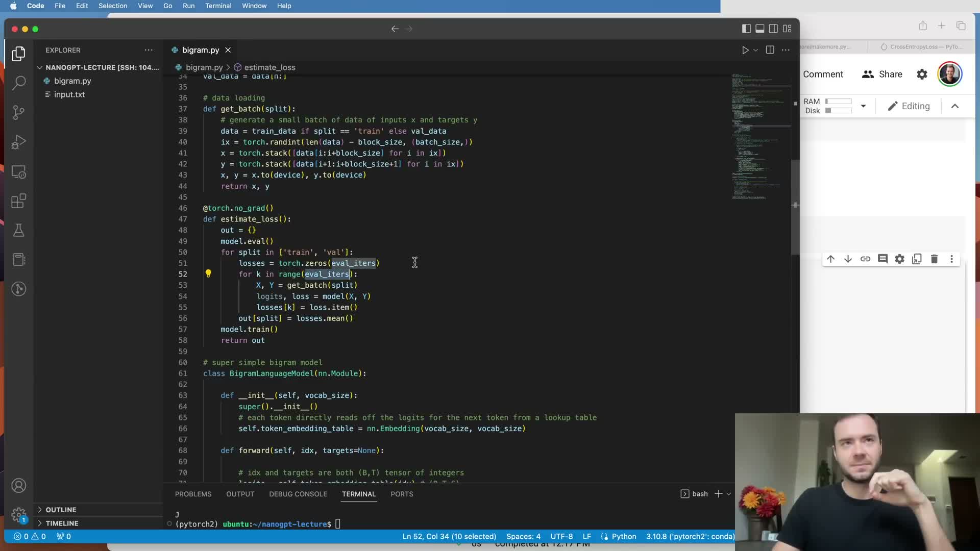Viewport: 980px width, 551px height.
Task: Open the Terminal menu in menu bar
Action: coord(218,6)
